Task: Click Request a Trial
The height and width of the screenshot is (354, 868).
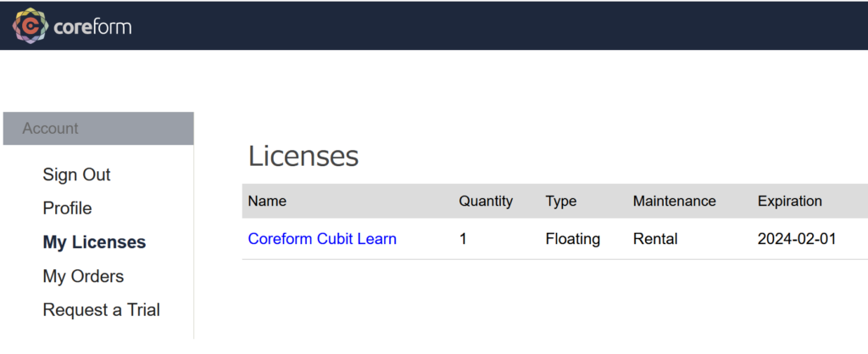Action: (x=101, y=310)
